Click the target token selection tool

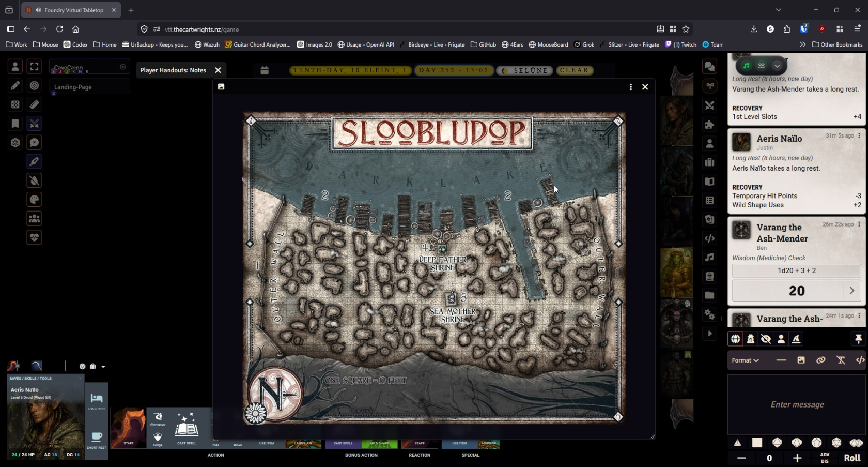[34, 86]
